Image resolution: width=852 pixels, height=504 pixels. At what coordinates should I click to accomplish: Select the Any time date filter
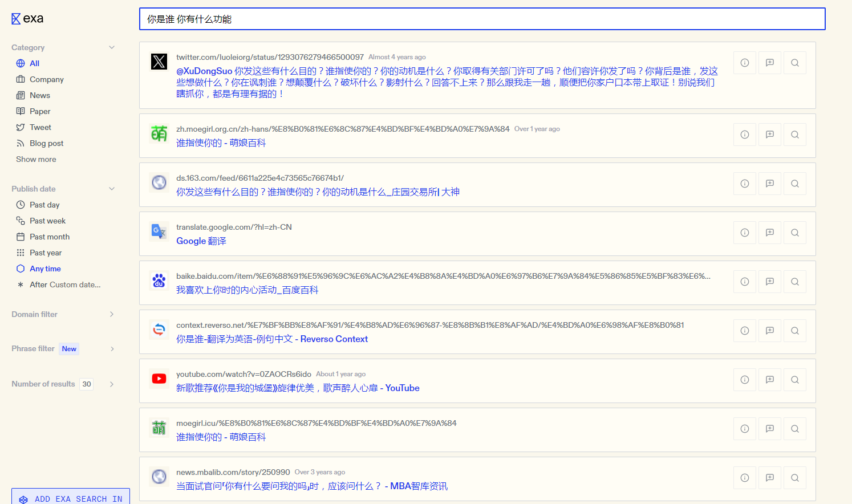click(38, 269)
